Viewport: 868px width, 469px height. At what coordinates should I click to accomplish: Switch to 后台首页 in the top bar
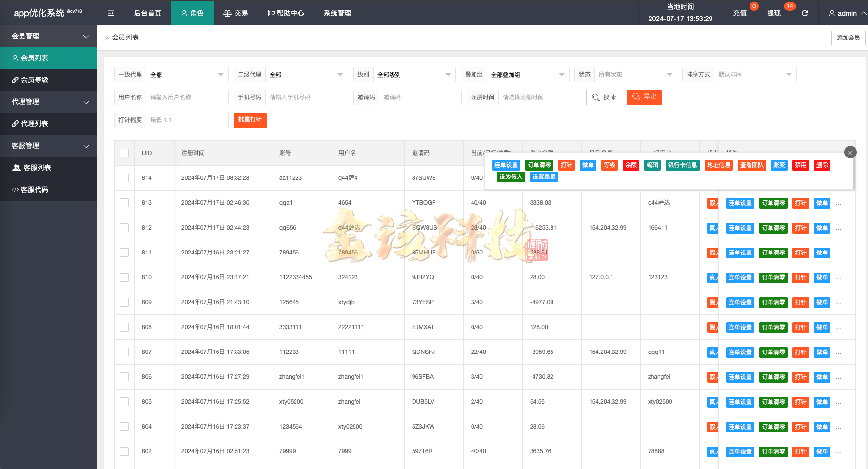pyautogui.click(x=147, y=13)
